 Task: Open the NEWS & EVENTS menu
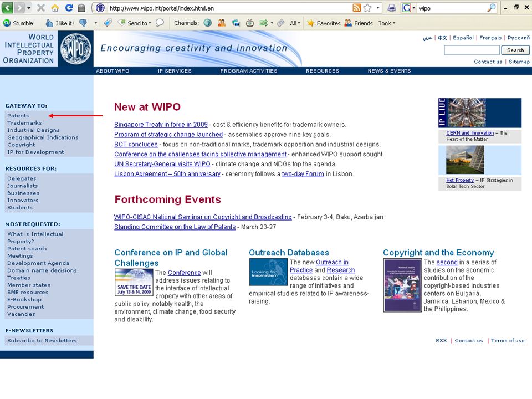coord(389,71)
